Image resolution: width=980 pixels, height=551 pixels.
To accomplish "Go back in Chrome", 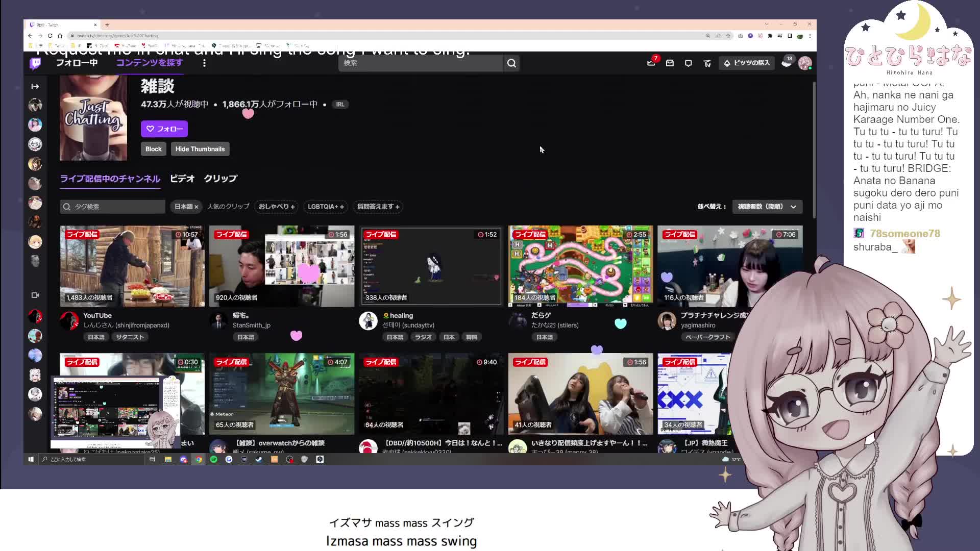I will pyautogui.click(x=30, y=36).
